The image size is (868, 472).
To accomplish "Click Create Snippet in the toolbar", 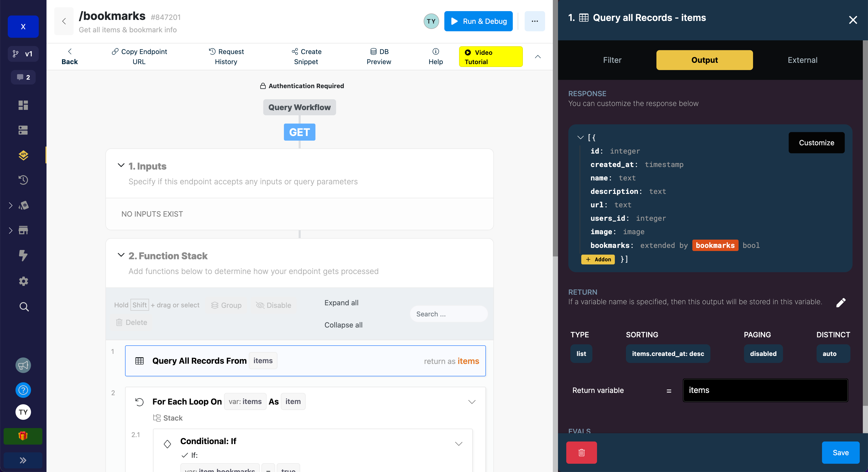I will pyautogui.click(x=306, y=56).
